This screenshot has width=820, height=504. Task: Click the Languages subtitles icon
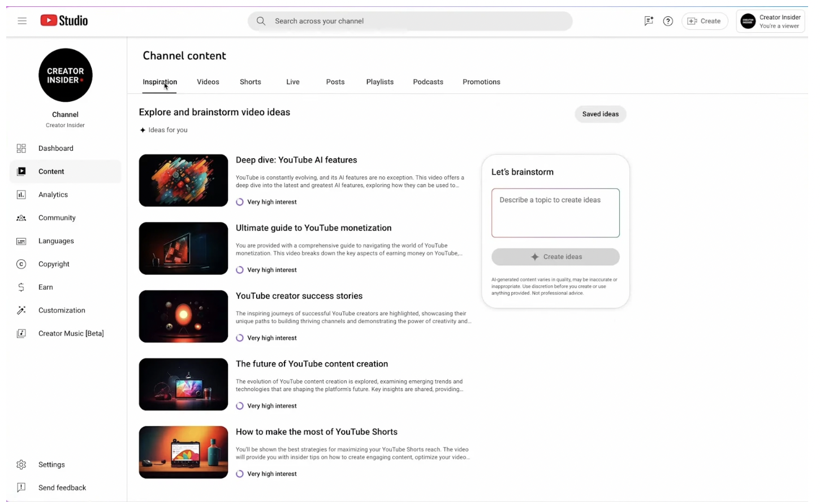pos(21,241)
